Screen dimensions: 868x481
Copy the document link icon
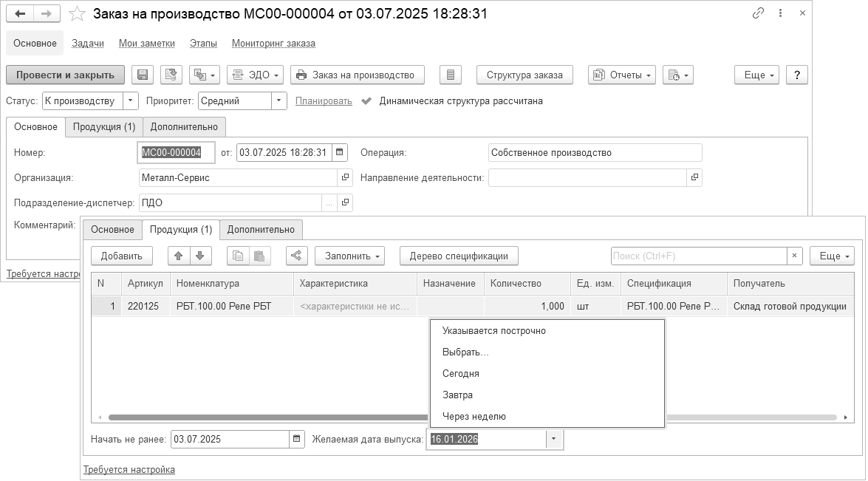coord(758,13)
